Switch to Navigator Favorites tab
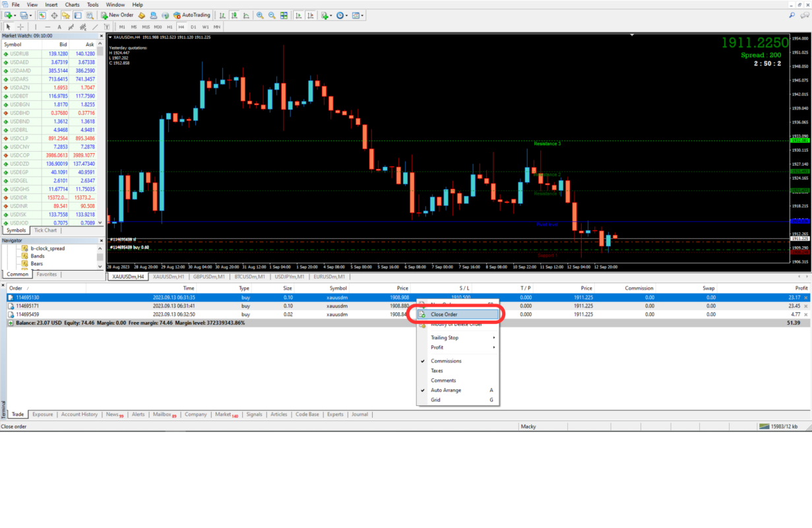Viewport: 812px width, 528px height. pos(46,274)
